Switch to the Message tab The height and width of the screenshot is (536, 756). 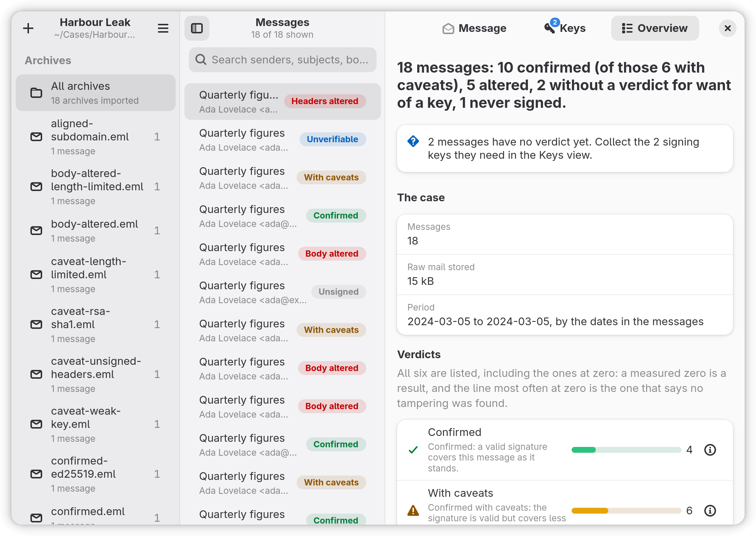pyautogui.click(x=474, y=28)
